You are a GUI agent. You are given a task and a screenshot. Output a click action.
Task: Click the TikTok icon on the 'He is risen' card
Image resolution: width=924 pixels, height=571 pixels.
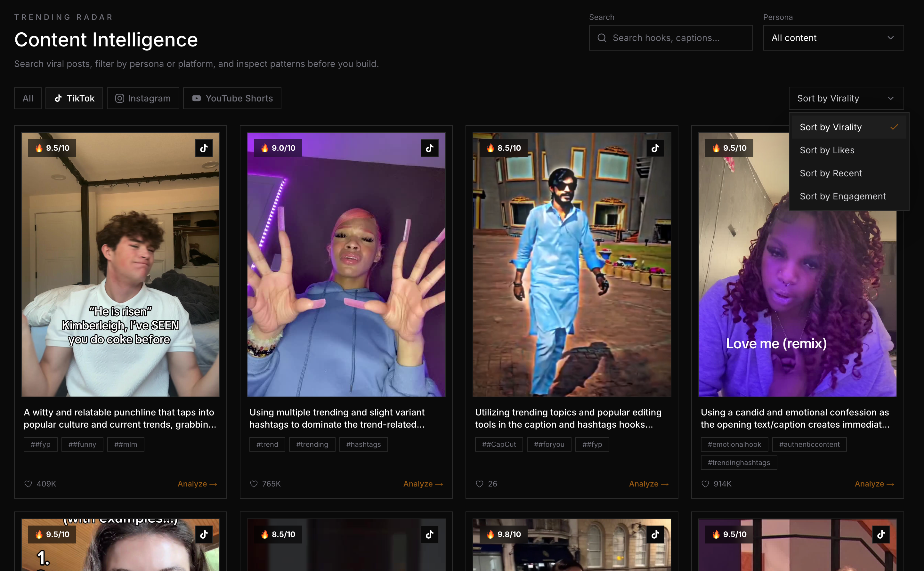pos(204,148)
